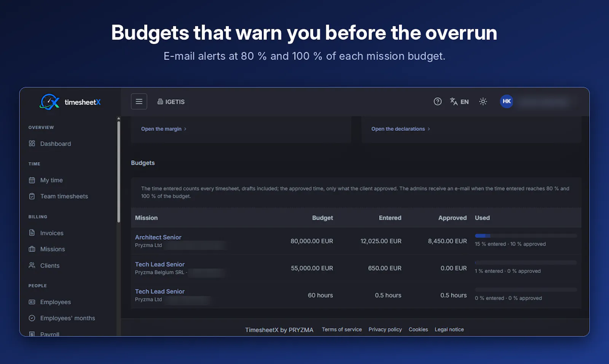
Task: Click the Invoices document icon
Action: pyautogui.click(x=32, y=233)
